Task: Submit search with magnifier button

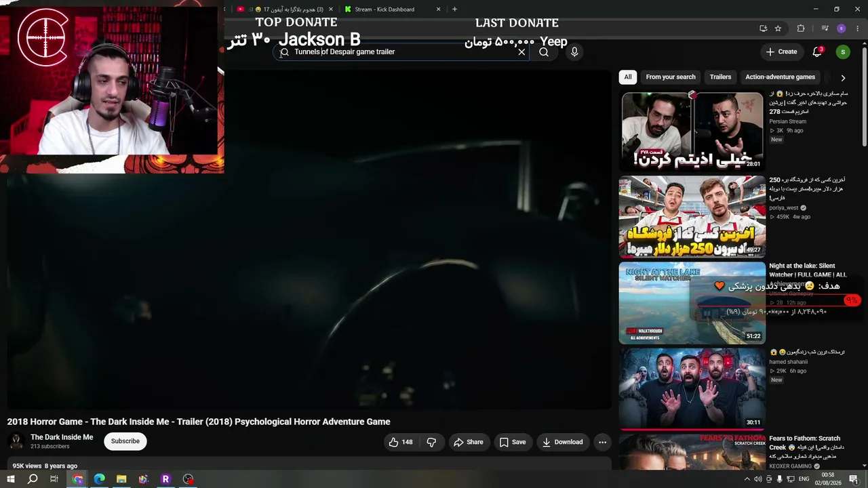Action: pos(544,52)
